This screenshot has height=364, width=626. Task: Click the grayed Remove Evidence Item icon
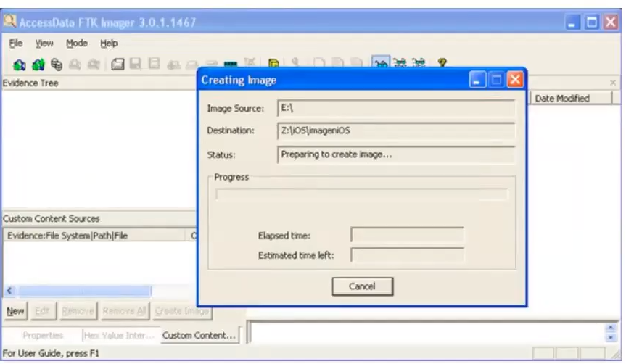[x=75, y=65]
